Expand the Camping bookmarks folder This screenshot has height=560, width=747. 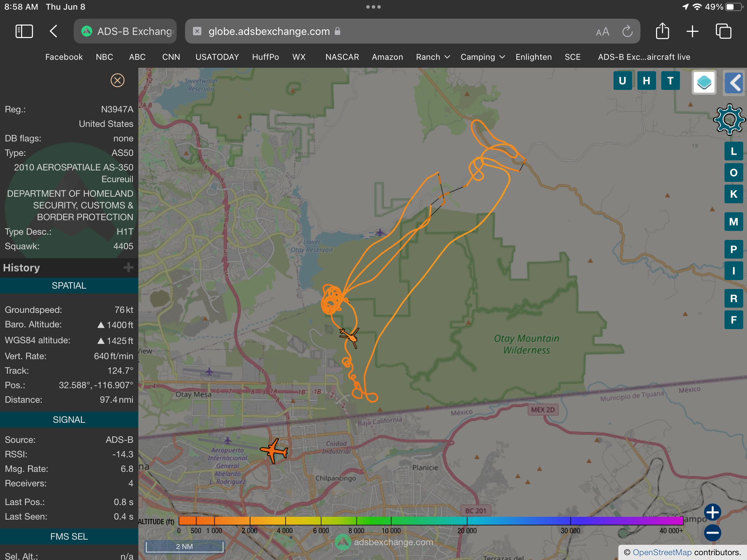pyautogui.click(x=483, y=57)
